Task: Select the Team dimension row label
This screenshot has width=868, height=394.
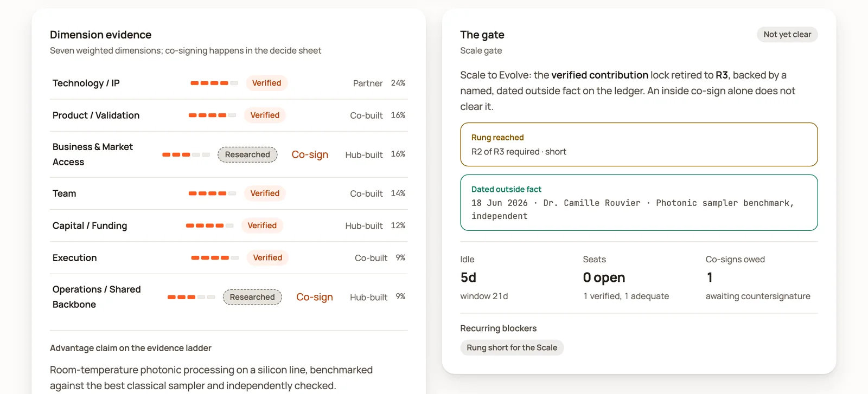Action: (x=64, y=193)
